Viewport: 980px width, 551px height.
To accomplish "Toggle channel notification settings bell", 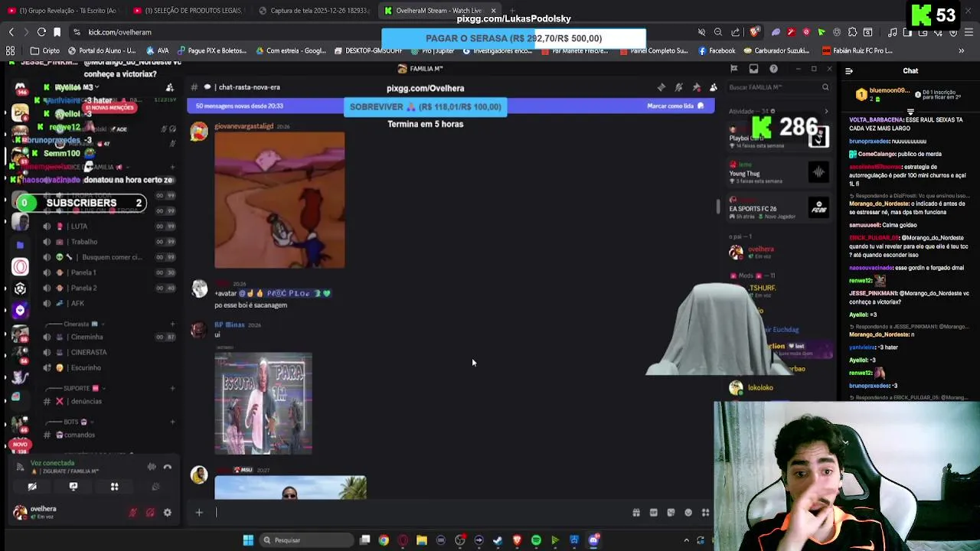I will 679,87.
